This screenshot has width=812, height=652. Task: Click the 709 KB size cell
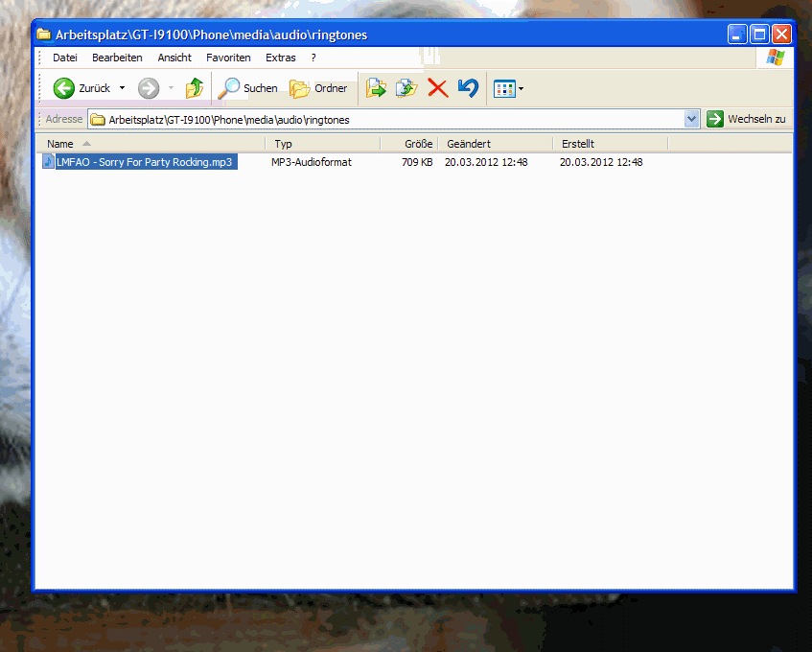[417, 162]
